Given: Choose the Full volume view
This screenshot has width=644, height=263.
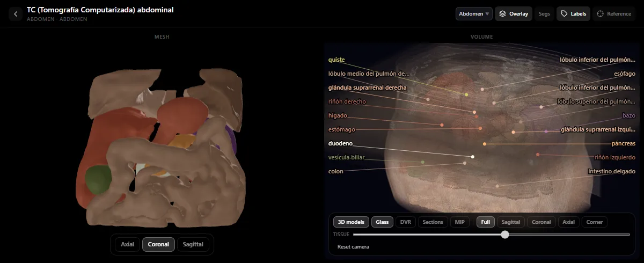Looking at the screenshot, I should [x=485, y=222].
